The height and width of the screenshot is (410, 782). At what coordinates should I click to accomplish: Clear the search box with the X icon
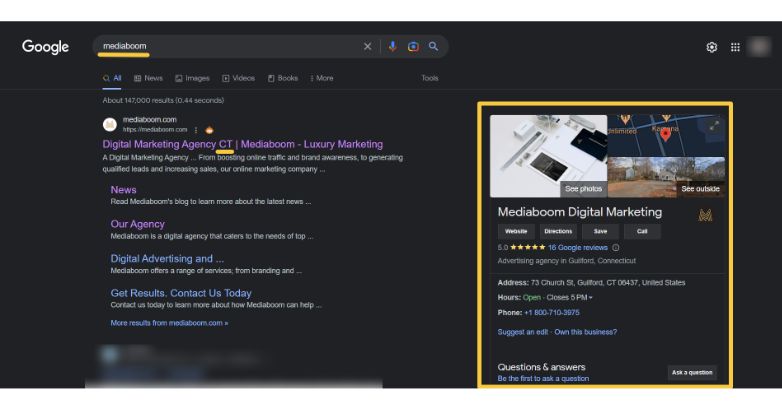[368, 46]
